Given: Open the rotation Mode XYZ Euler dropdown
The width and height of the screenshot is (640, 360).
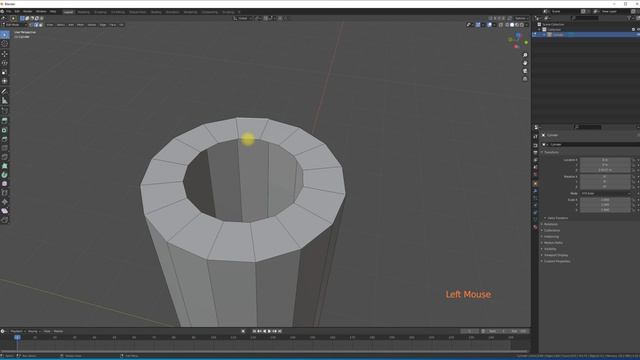Looking at the screenshot, I should coord(606,193).
